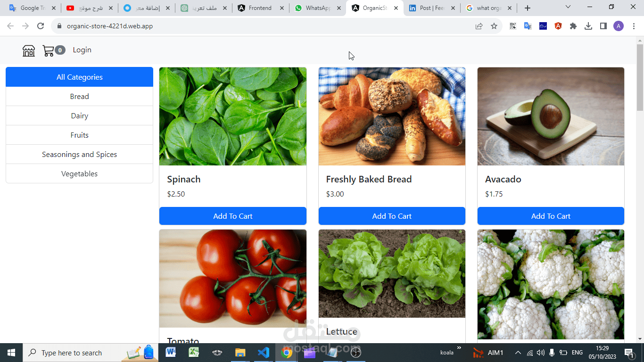Click the Tomato product image
The width and height of the screenshot is (644, 362).
point(233,279)
